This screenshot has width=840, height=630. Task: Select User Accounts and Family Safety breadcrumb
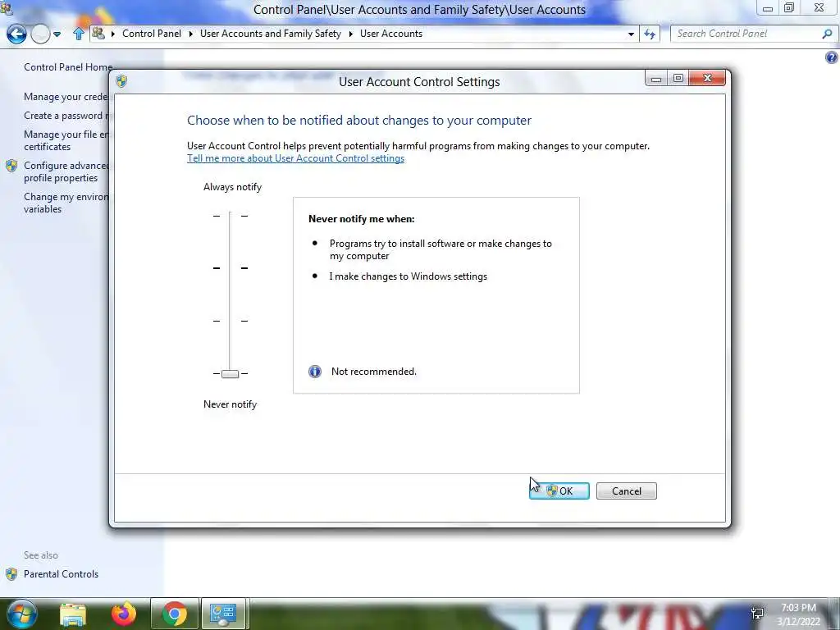click(x=271, y=33)
